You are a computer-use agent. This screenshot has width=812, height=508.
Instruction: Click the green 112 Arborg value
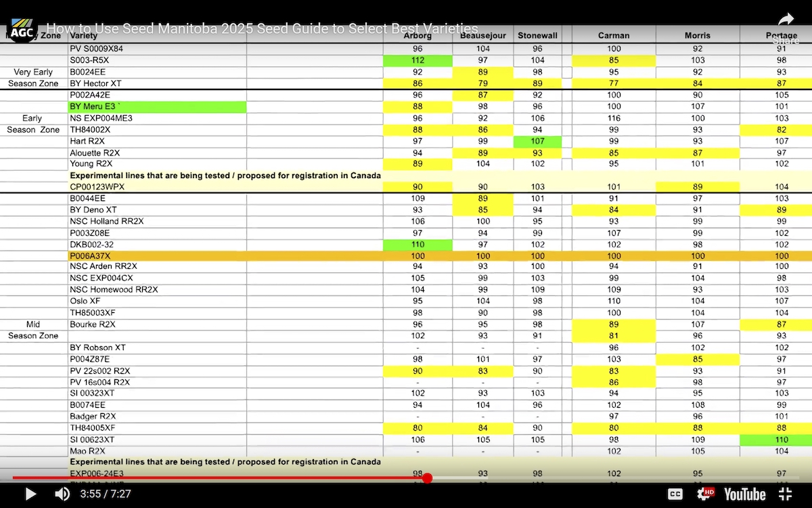pyautogui.click(x=418, y=60)
